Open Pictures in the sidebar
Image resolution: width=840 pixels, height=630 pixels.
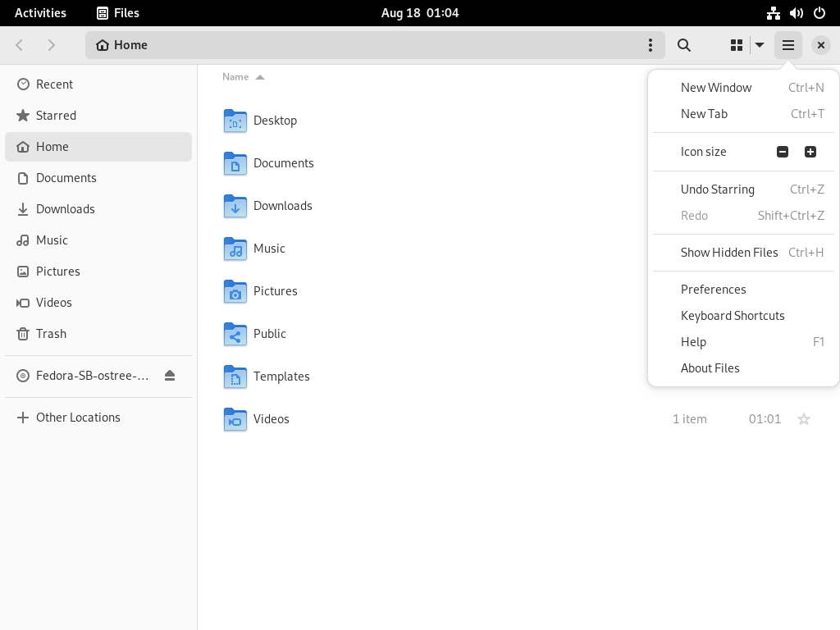(98, 271)
